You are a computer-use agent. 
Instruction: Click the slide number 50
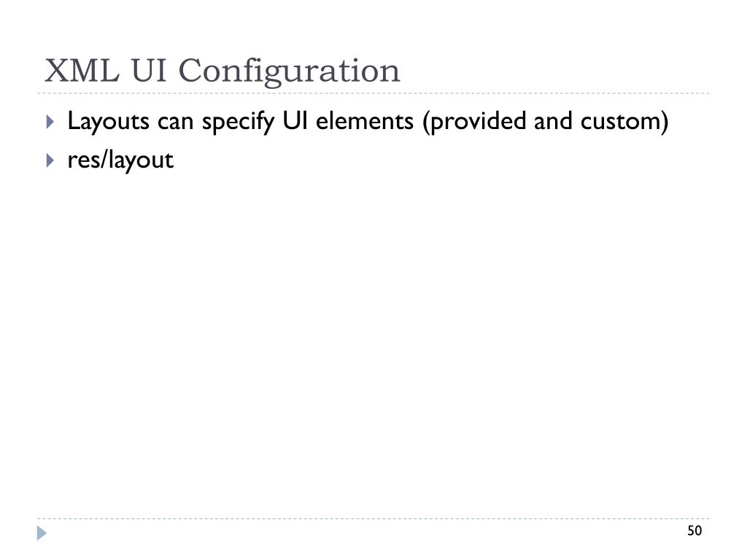coord(694,531)
